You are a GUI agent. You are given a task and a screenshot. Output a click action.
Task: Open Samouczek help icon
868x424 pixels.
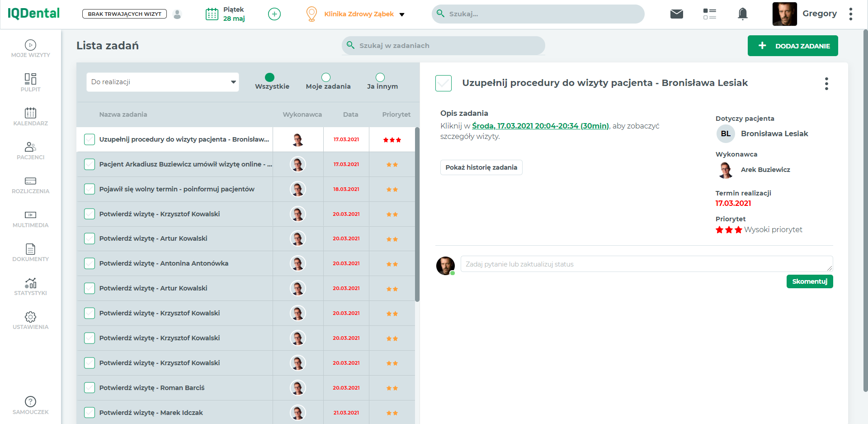[30, 401]
